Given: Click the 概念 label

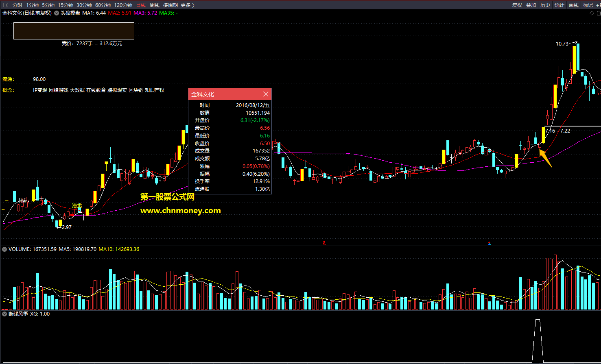Looking at the screenshot, I should click(x=8, y=90).
